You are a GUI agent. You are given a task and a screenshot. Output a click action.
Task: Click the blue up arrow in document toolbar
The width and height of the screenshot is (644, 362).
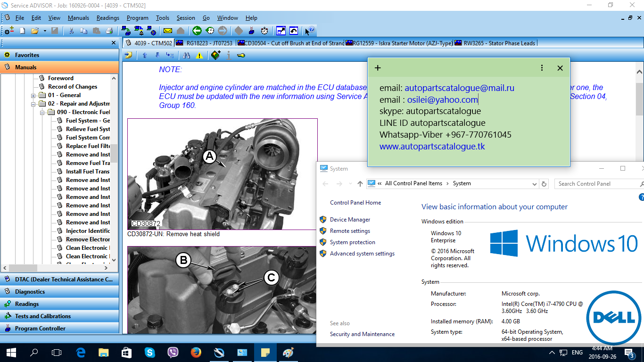click(x=145, y=56)
